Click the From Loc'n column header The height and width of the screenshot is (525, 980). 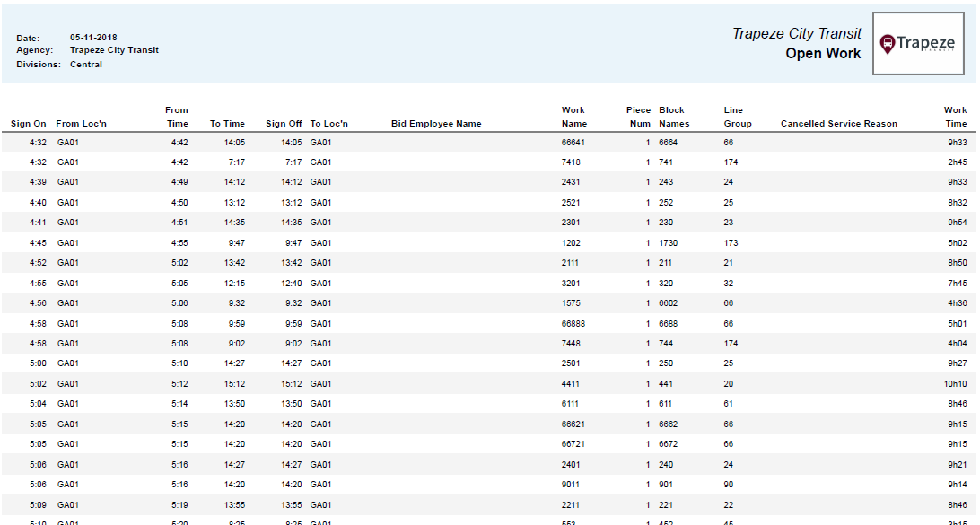[81, 124]
